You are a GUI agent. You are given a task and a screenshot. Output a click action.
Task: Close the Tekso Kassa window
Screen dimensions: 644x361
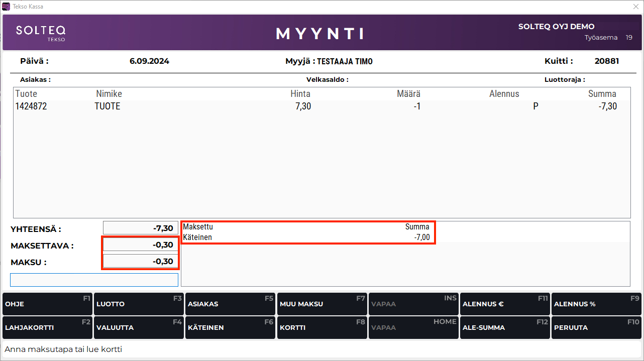(x=635, y=7)
